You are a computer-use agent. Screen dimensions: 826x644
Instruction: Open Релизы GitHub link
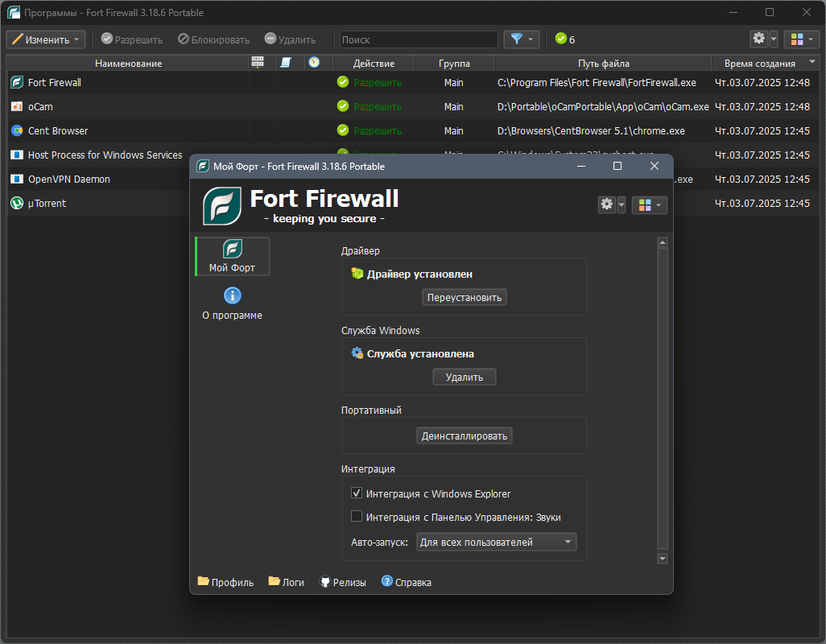342,582
